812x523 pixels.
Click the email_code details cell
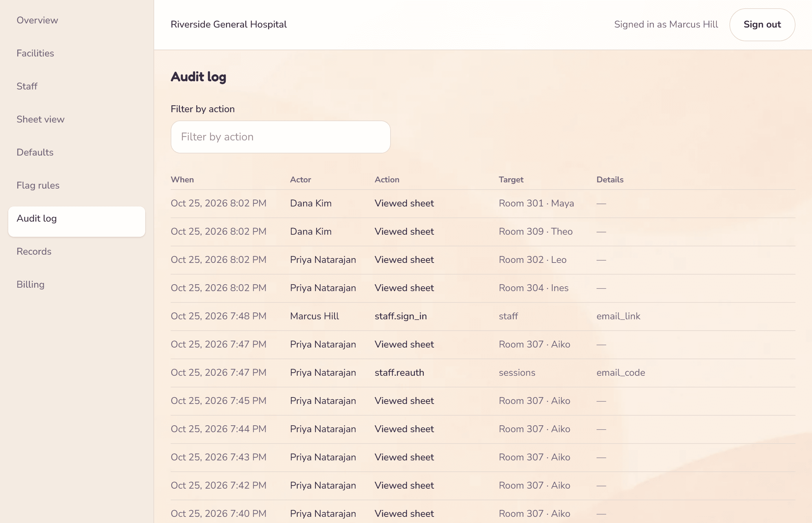(621, 373)
